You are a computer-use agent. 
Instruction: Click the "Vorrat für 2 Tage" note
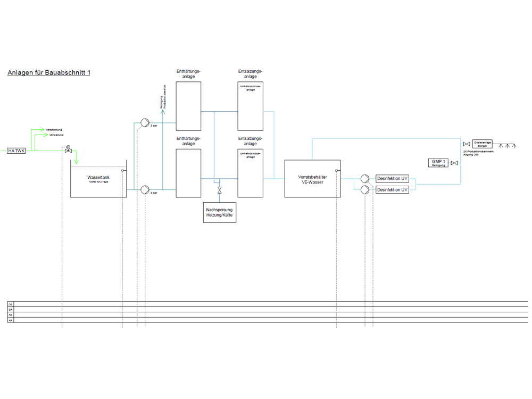(x=98, y=182)
